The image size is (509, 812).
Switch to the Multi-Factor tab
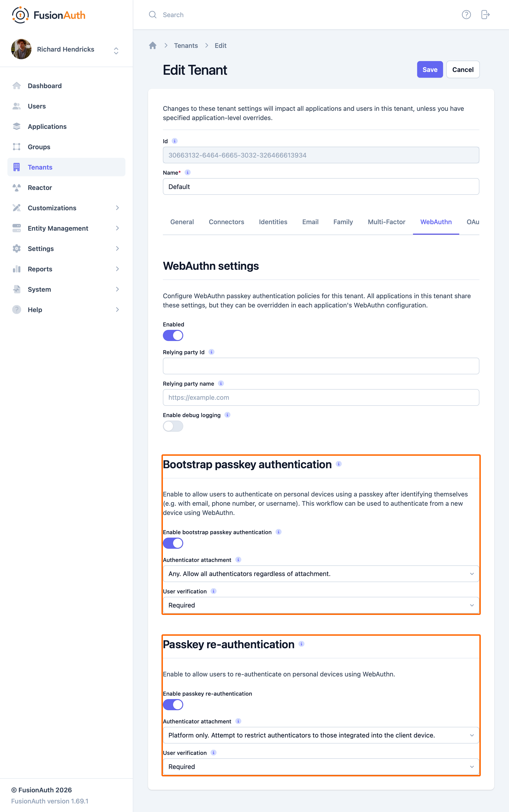(x=386, y=222)
